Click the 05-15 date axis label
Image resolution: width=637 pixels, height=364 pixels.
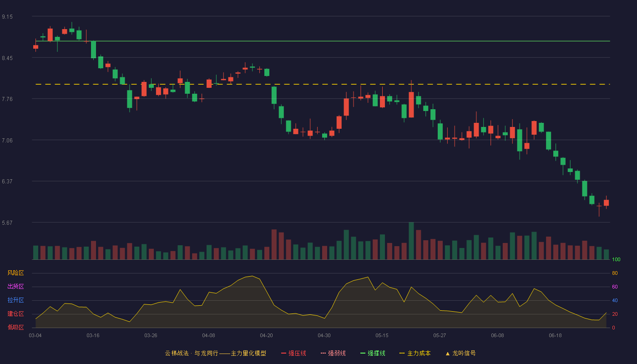pyautogui.click(x=382, y=335)
